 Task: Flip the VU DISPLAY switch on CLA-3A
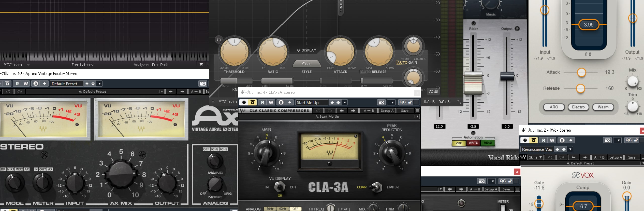(279, 187)
